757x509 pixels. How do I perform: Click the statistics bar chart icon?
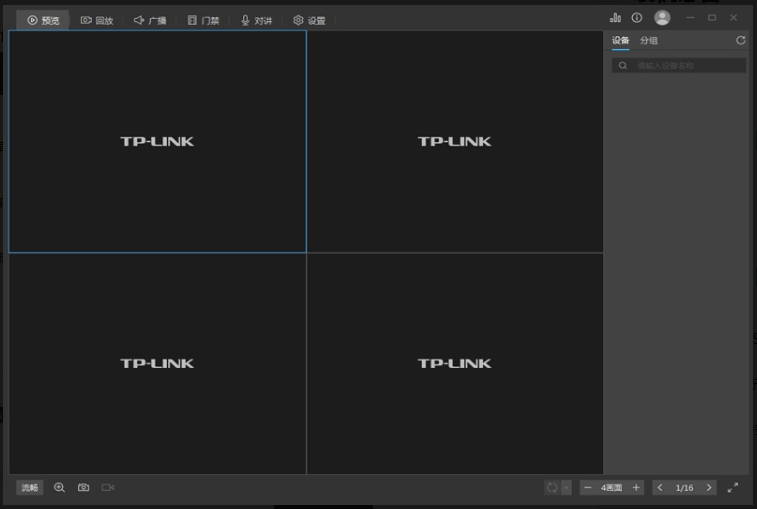pyautogui.click(x=615, y=18)
